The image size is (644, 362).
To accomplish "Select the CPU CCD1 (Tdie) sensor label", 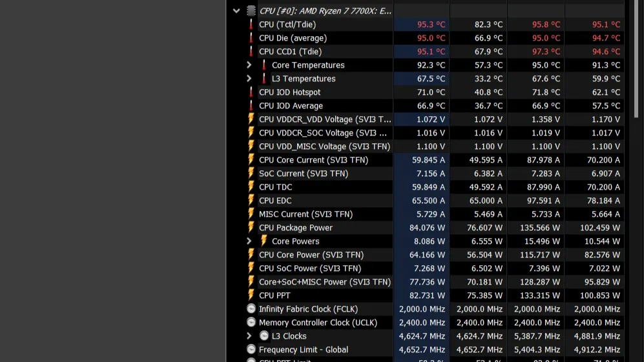I will pos(290,52).
